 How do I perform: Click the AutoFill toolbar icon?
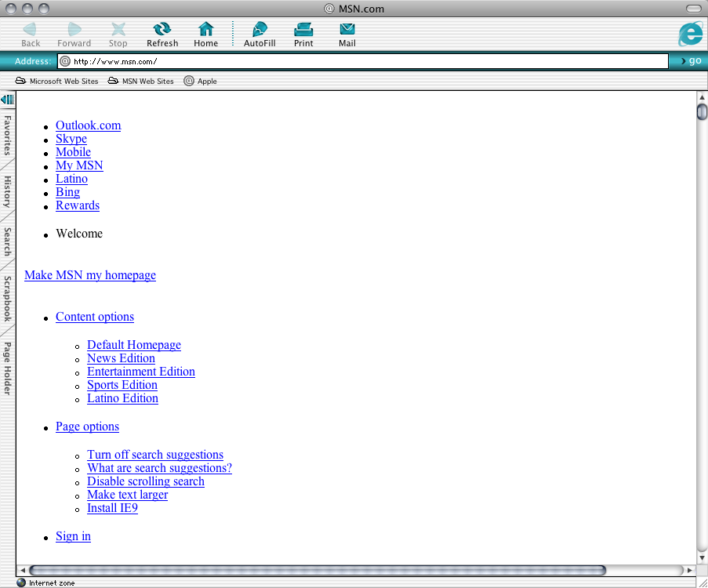260,30
